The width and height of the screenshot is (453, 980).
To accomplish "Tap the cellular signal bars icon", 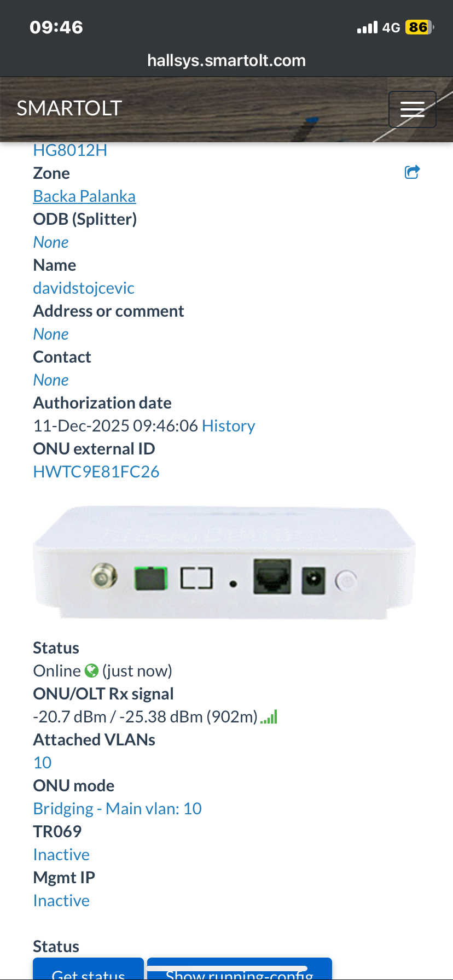I will point(367,27).
